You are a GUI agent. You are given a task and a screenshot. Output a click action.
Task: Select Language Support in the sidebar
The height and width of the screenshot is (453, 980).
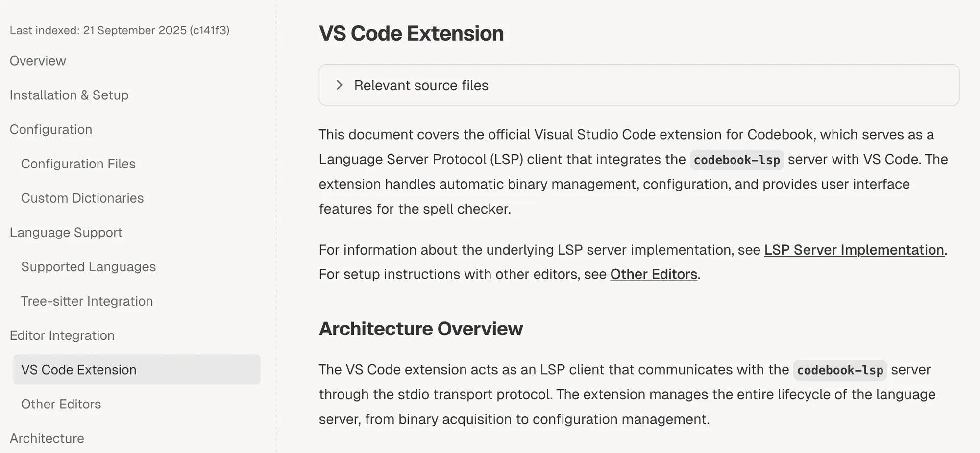point(66,232)
